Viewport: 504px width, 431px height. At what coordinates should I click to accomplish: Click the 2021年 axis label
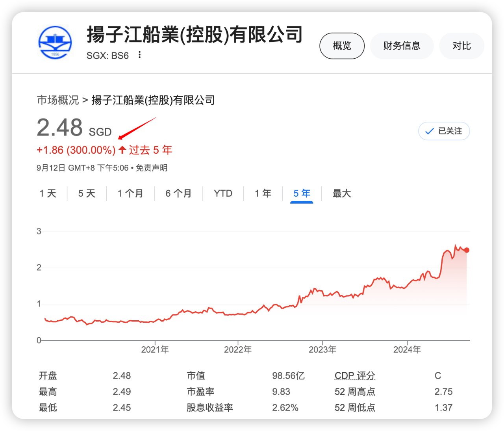(155, 349)
